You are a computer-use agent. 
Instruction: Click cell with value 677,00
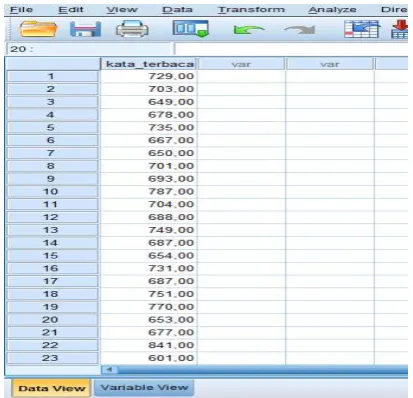149,332
